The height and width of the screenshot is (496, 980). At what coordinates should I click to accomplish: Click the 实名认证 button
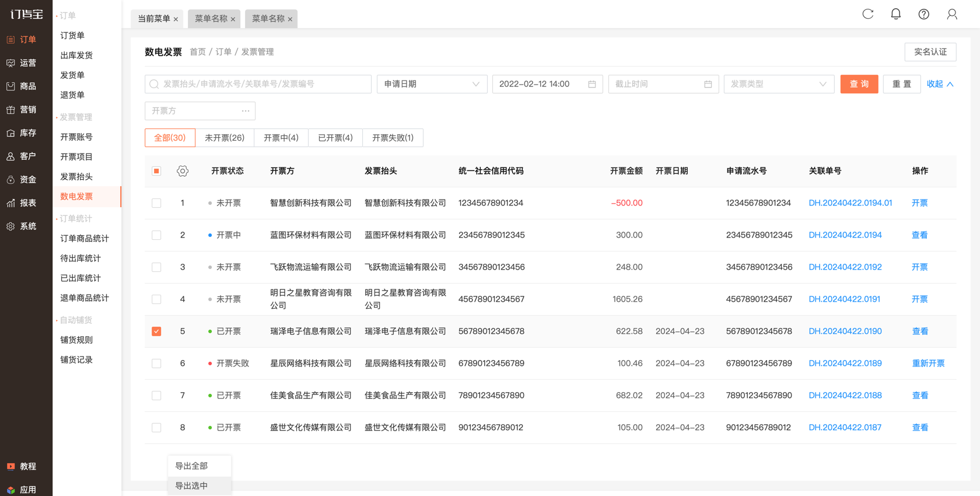tap(930, 52)
